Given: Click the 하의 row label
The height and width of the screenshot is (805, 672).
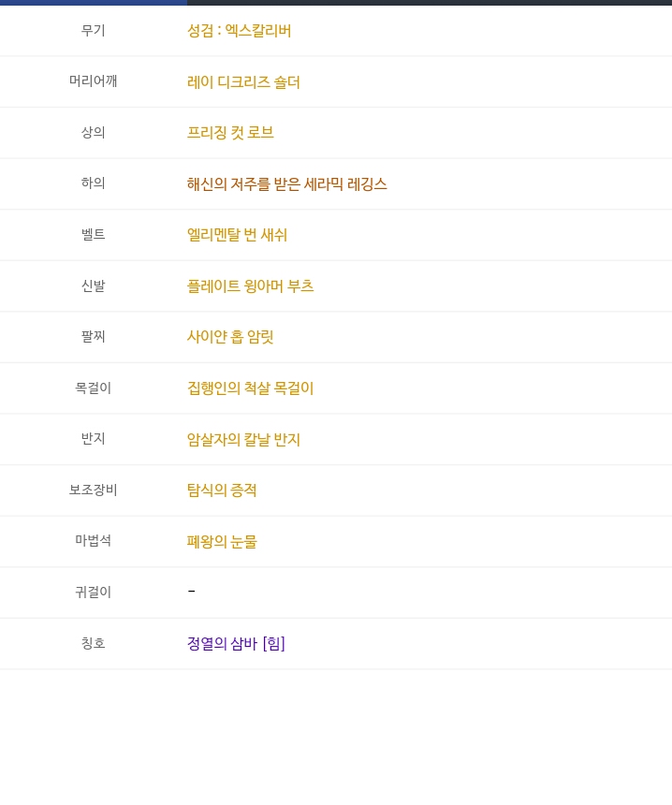Looking at the screenshot, I should point(93,183).
